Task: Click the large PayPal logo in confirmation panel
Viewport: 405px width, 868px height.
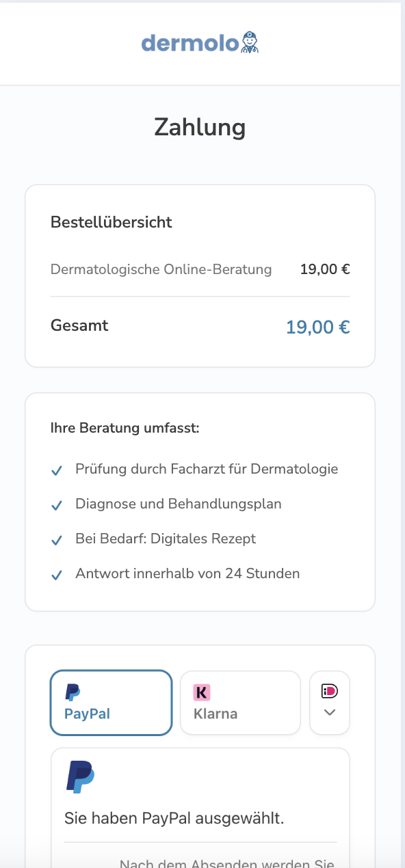Action: [81, 776]
